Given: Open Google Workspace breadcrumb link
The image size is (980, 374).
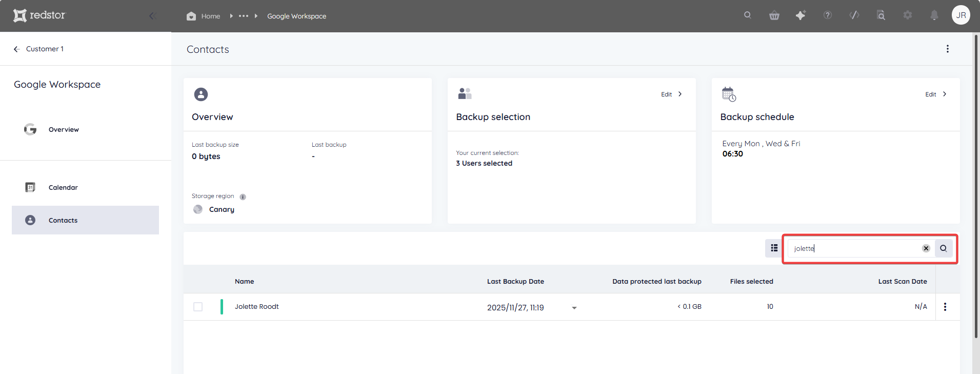Looking at the screenshot, I should tap(296, 16).
